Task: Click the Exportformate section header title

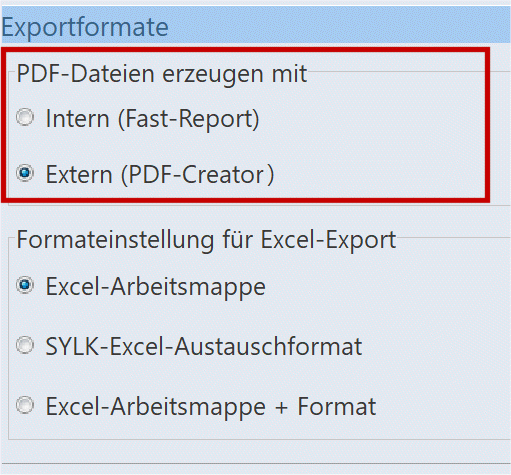Action: (x=85, y=27)
